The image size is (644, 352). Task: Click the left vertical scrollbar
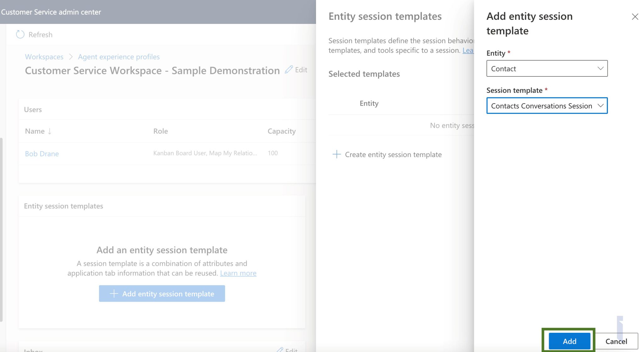(x=1, y=230)
